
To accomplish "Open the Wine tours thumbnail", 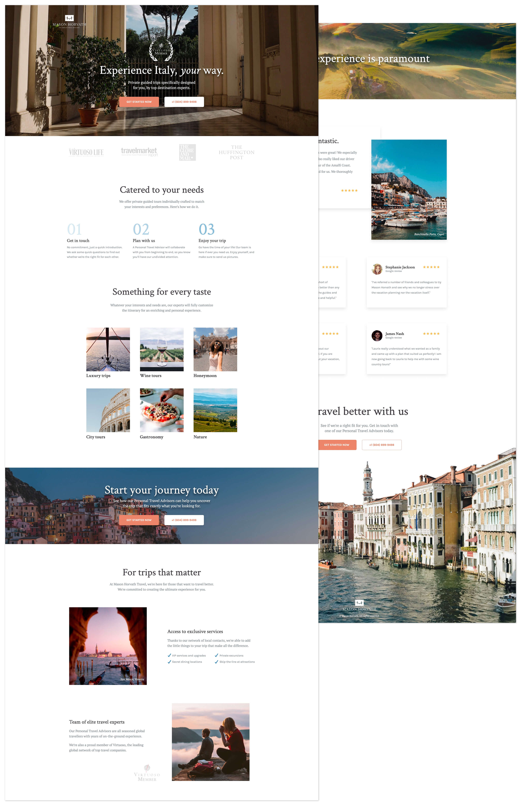I will (162, 349).
